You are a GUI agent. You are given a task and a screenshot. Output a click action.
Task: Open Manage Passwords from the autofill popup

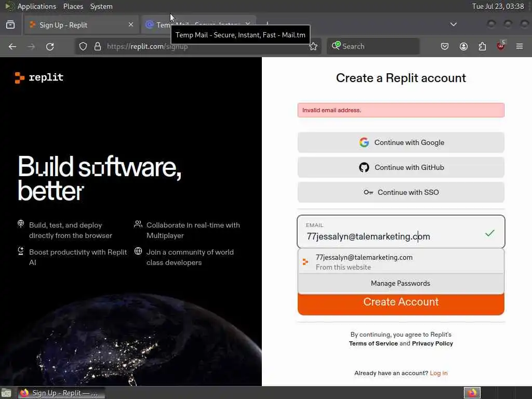401,283
